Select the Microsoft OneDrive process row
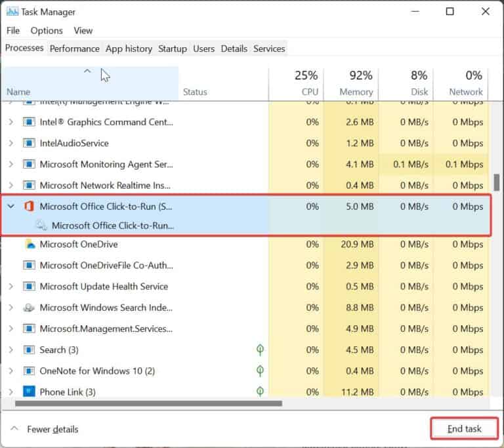Viewport: 504px width, 448px height. click(245, 244)
